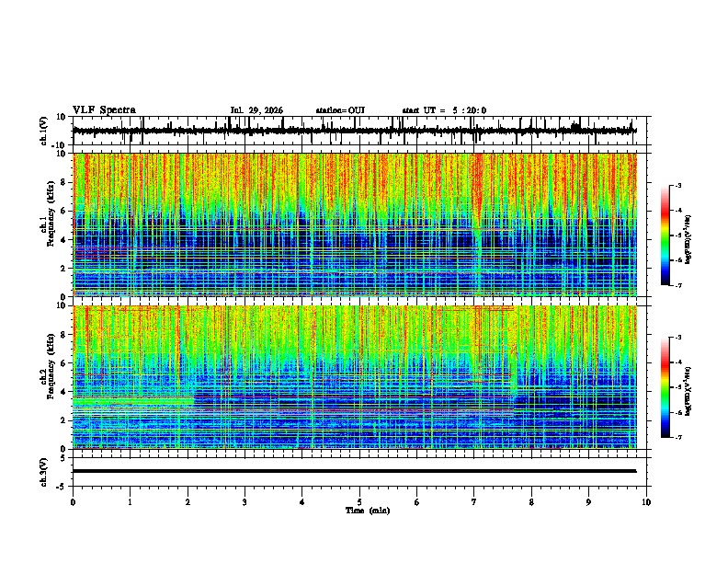This screenshot has width=728, height=563.
Task: Click the 'VLF Spectra' plot title
Action: coord(104,110)
